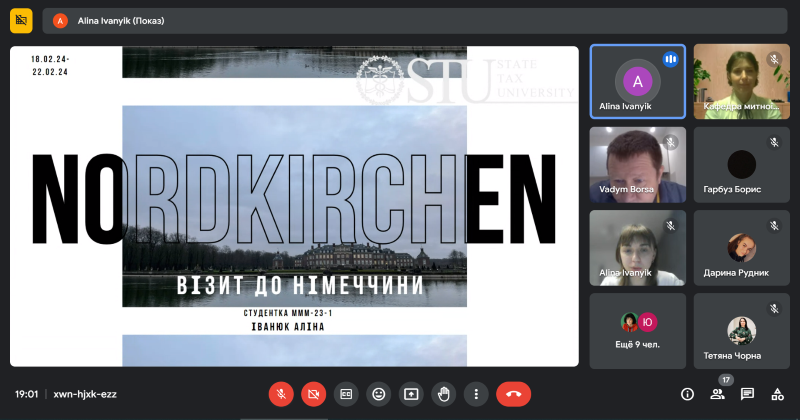
Task: Show the participants list
Action: coord(717,394)
